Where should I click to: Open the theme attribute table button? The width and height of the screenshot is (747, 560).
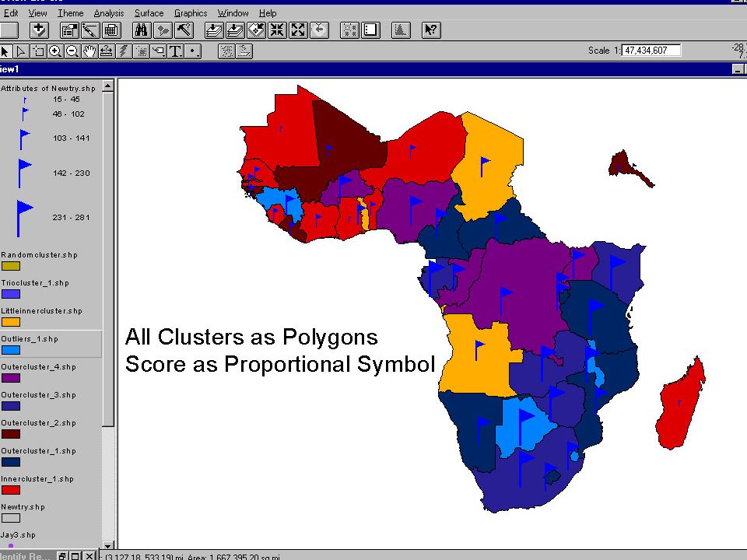pos(111,30)
